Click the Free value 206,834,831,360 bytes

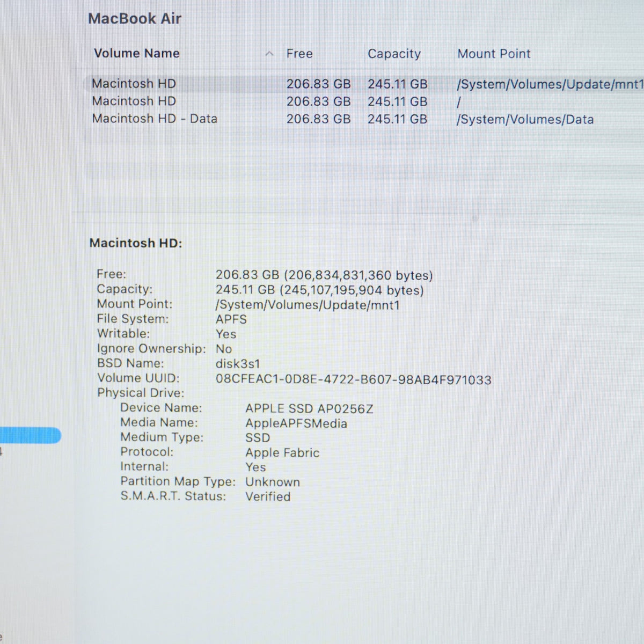pos(324,275)
